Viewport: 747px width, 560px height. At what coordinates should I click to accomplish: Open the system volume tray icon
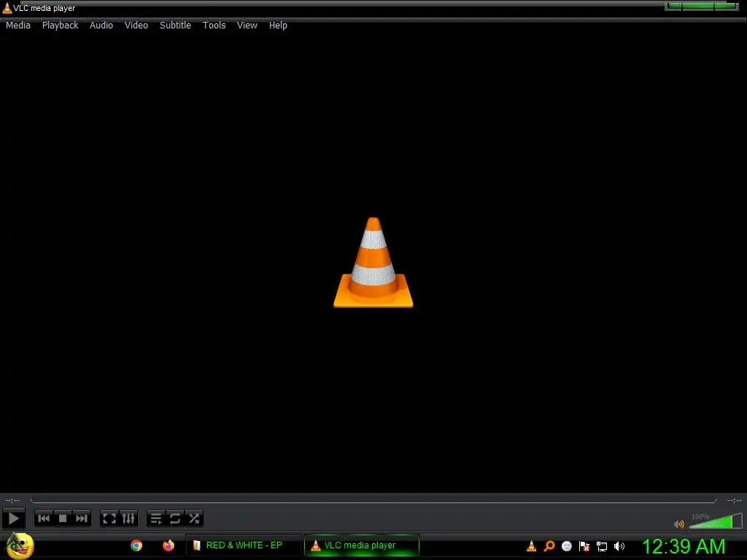point(619,546)
